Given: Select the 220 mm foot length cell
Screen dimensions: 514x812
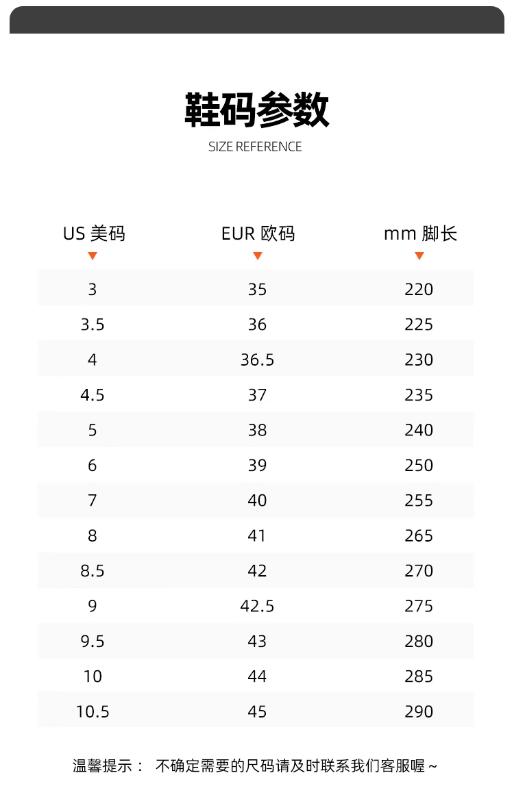Looking at the screenshot, I should 419,289.
